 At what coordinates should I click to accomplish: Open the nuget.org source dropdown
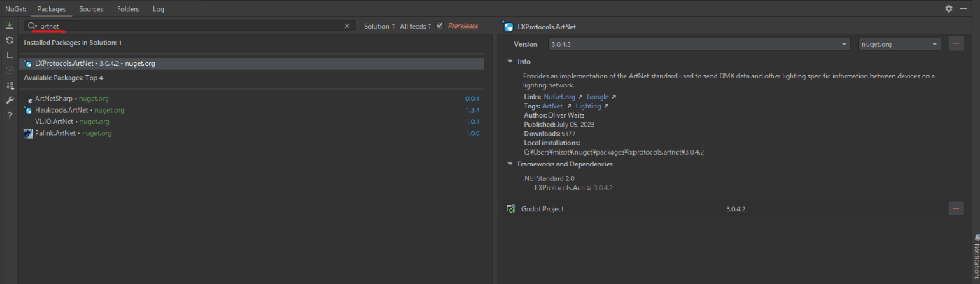(899, 44)
